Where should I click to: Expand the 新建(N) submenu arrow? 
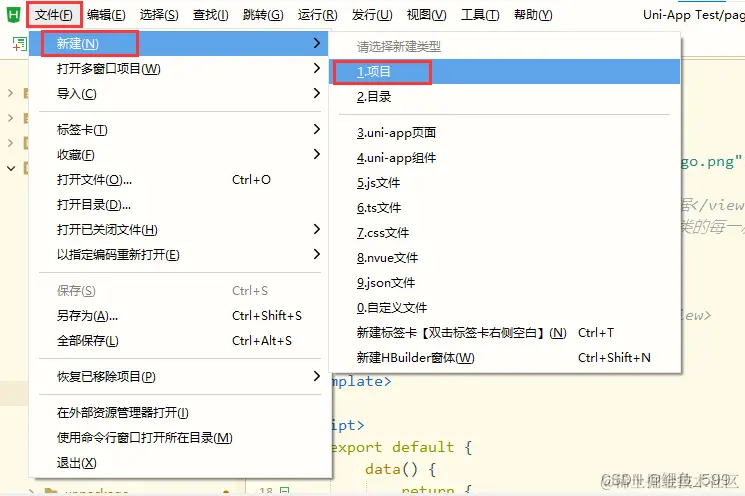point(317,43)
